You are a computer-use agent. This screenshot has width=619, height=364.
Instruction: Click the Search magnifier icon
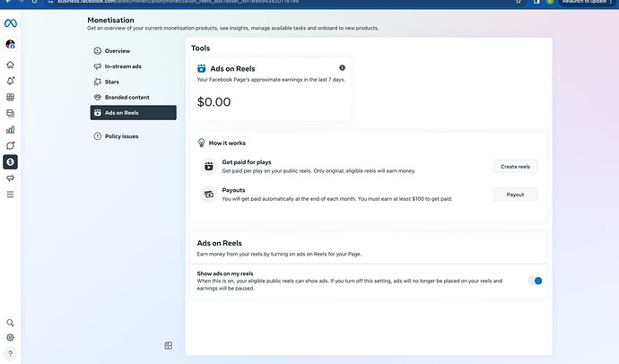pos(10,323)
